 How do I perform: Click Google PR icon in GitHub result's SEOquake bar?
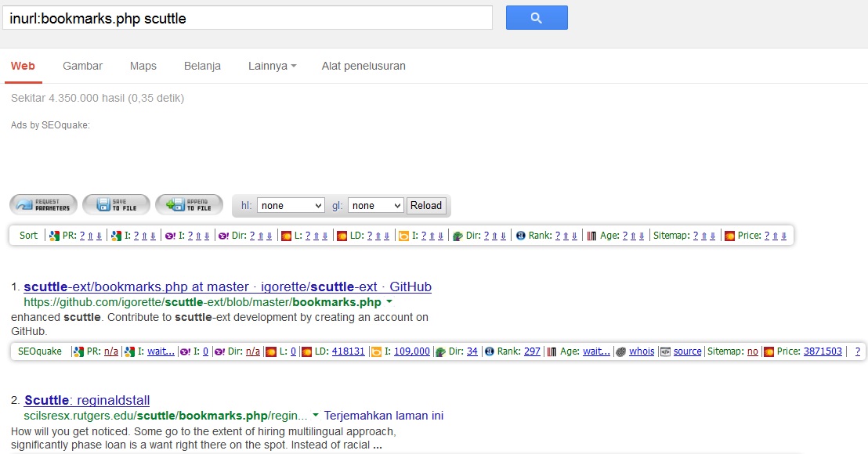pos(78,351)
